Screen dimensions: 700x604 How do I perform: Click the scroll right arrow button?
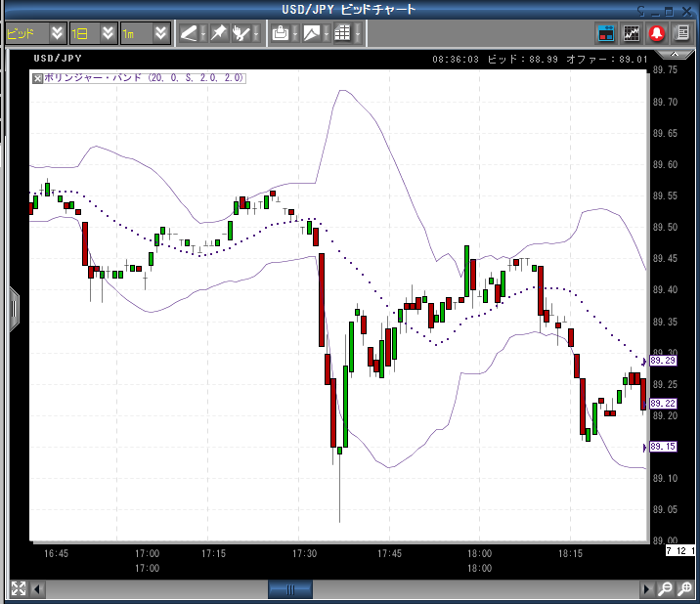tap(645, 589)
